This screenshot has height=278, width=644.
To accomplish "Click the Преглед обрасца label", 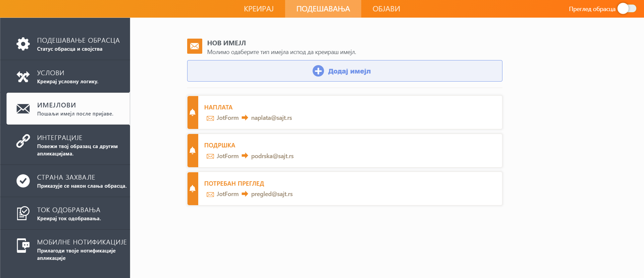I will (592, 9).
